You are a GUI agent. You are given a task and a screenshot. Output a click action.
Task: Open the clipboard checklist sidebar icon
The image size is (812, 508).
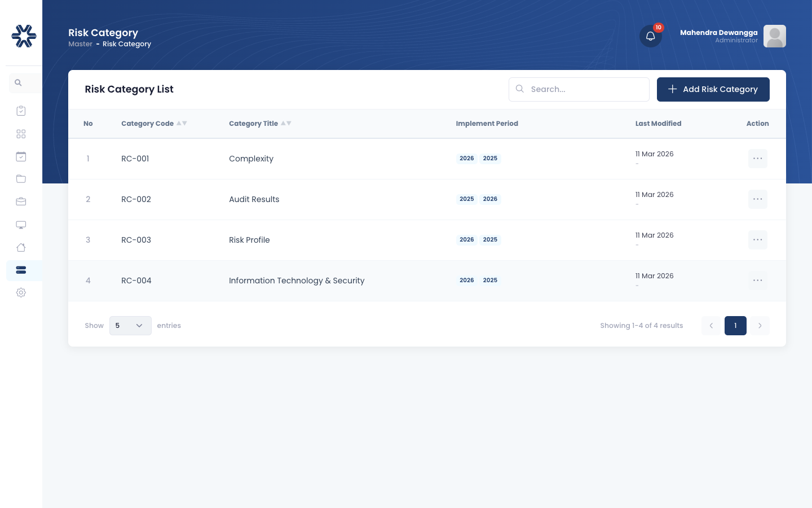[21, 111]
